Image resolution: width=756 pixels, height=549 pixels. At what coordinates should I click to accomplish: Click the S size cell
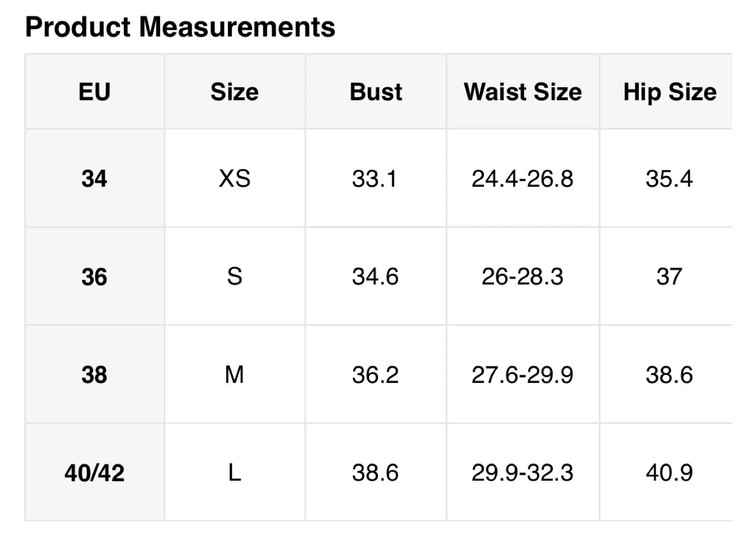click(x=235, y=277)
